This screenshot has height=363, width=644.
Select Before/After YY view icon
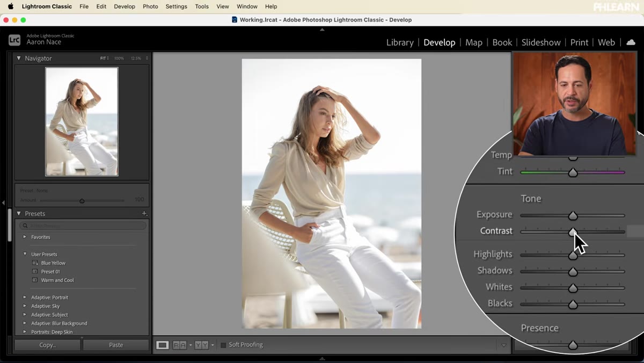(202, 345)
